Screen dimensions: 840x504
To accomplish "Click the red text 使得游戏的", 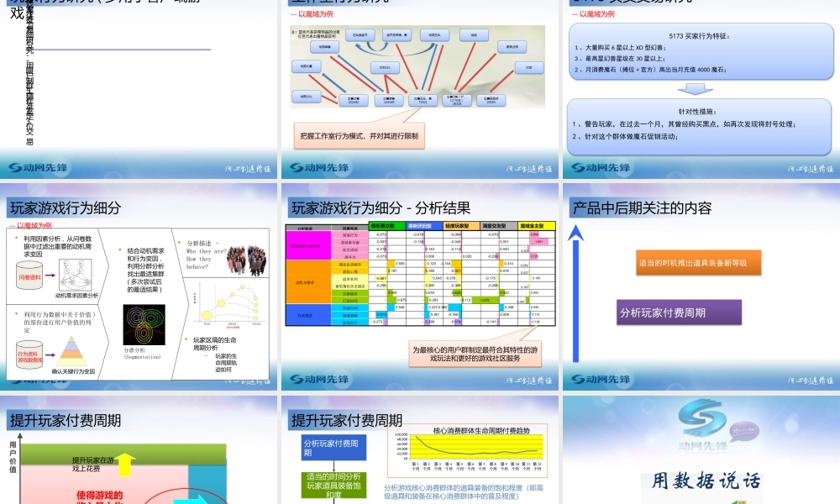I will click(x=100, y=495).
